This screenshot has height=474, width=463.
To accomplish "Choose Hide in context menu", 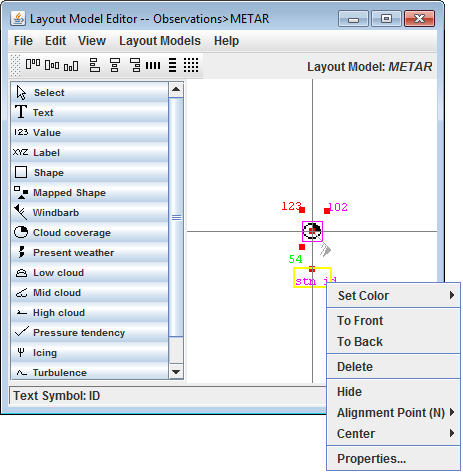I will click(x=394, y=391).
